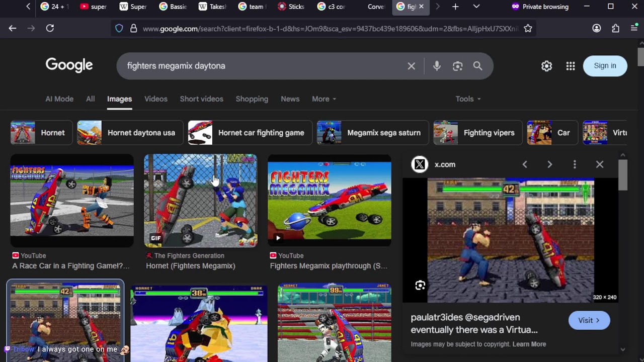Open a new browser tab
Image resolution: width=644 pixels, height=362 pixels.
tap(455, 7)
